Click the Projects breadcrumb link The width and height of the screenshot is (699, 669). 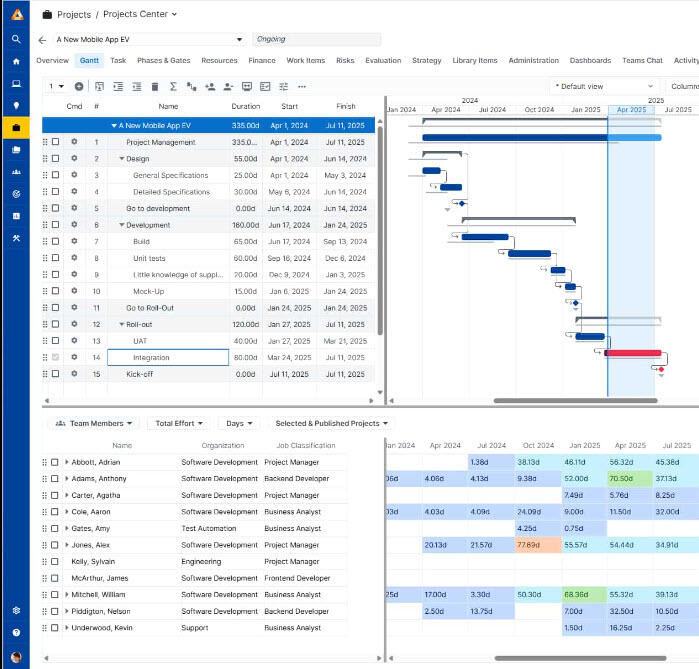click(74, 15)
